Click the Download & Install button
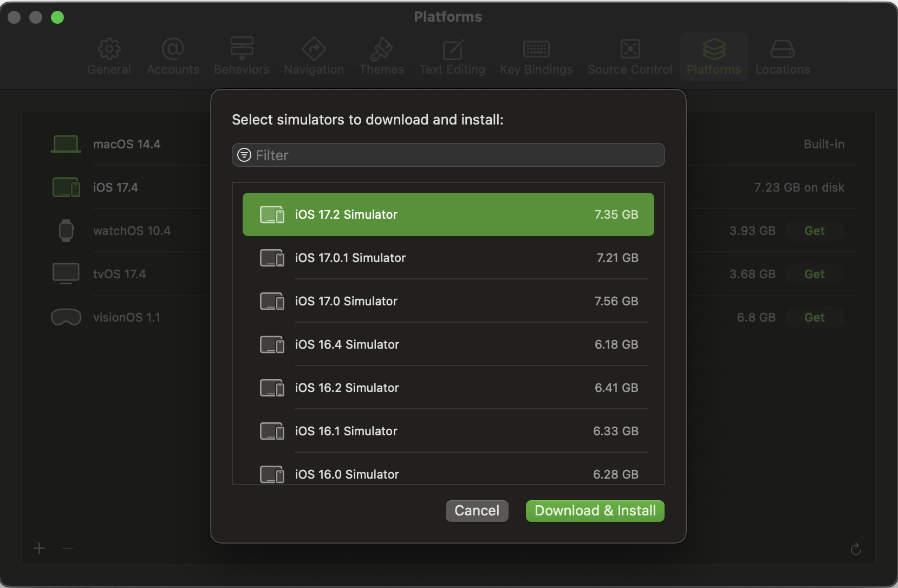The width and height of the screenshot is (898, 588). pyautogui.click(x=595, y=511)
